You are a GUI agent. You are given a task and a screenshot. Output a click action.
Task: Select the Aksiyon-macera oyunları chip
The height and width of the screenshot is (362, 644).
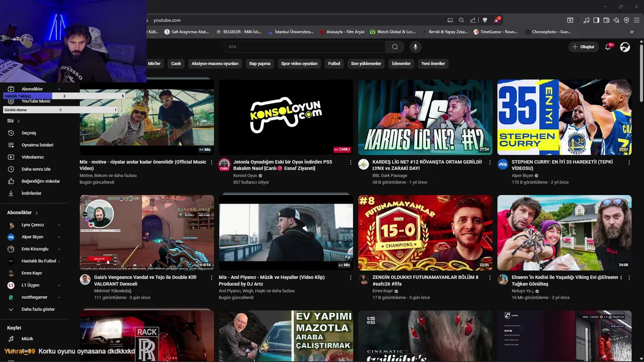(x=215, y=64)
